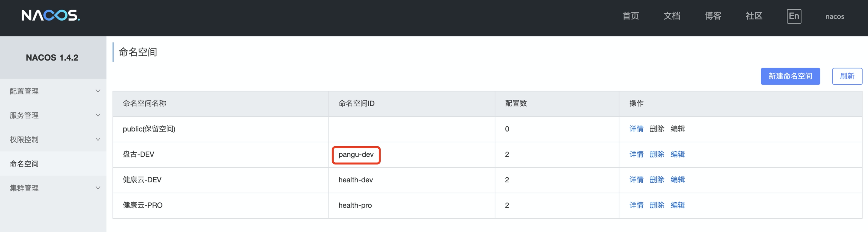Click 编辑 for 盘古-DEV namespace
The height and width of the screenshot is (232, 868).
click(x=677, y=154)
